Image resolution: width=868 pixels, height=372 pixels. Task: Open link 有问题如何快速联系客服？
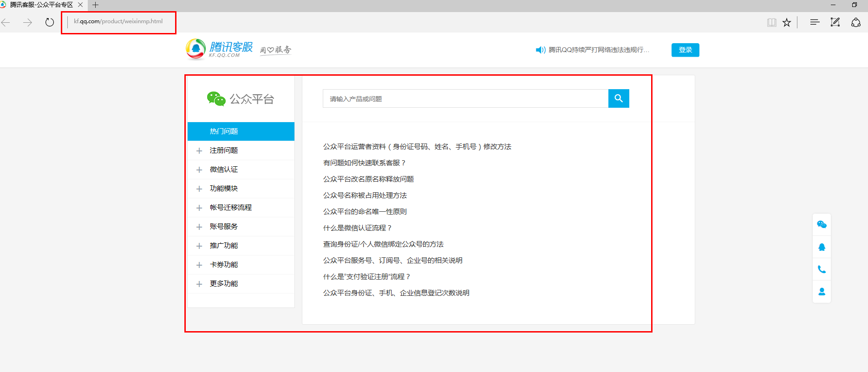click(365, 163)
